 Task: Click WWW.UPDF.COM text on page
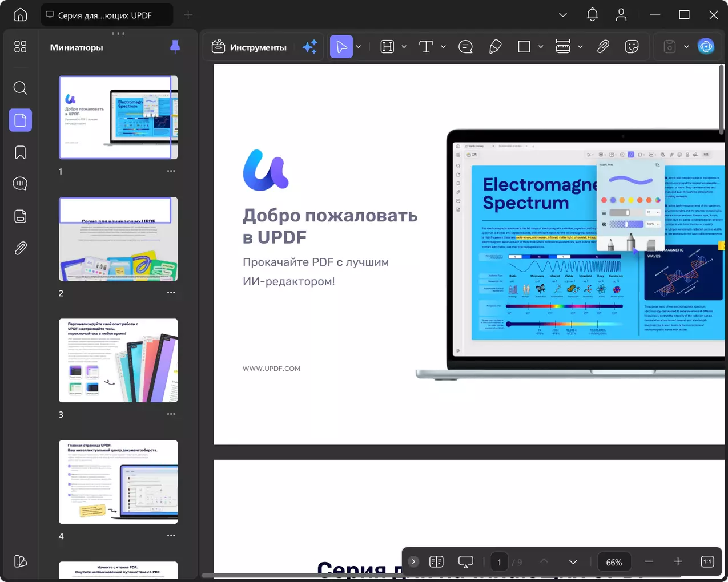click(x=271, y=369)
